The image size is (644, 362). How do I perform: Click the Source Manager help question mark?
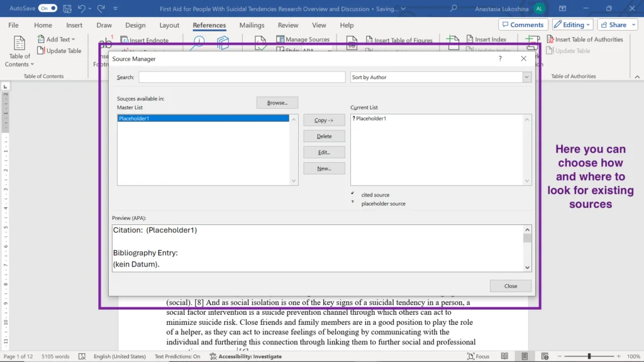click(x=501, y=58)
